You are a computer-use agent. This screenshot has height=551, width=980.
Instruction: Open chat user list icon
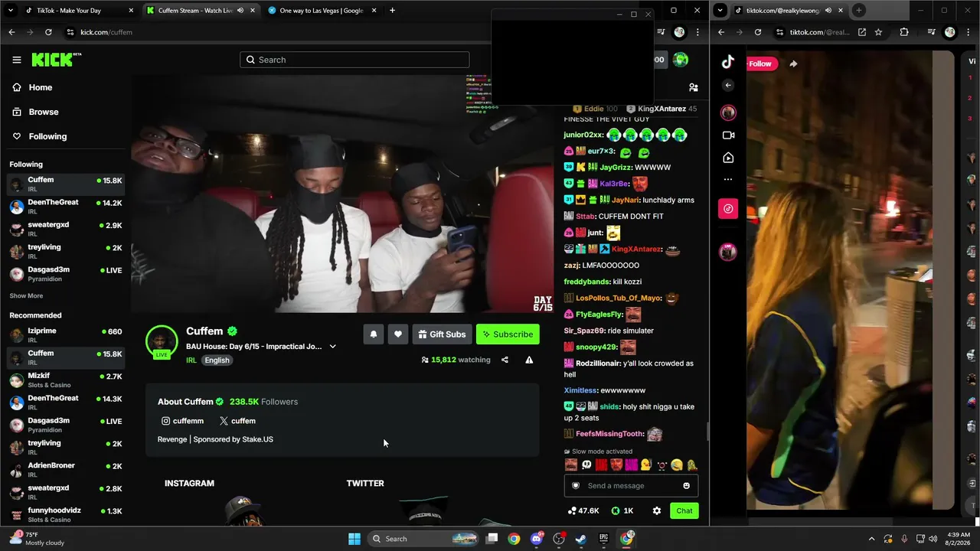(x=693, y=88)
